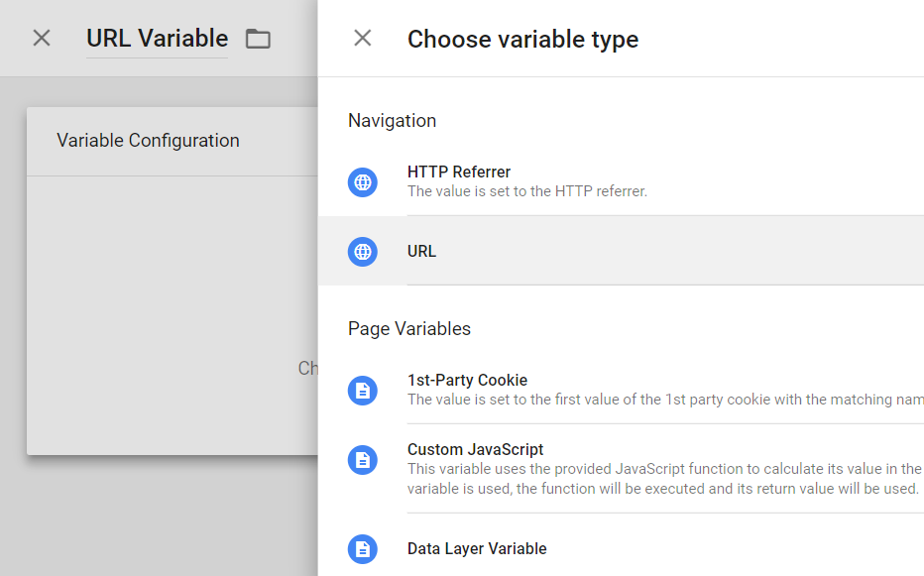Choose the URL variable type label
The image size is (924, 576).
coord(421,251)
